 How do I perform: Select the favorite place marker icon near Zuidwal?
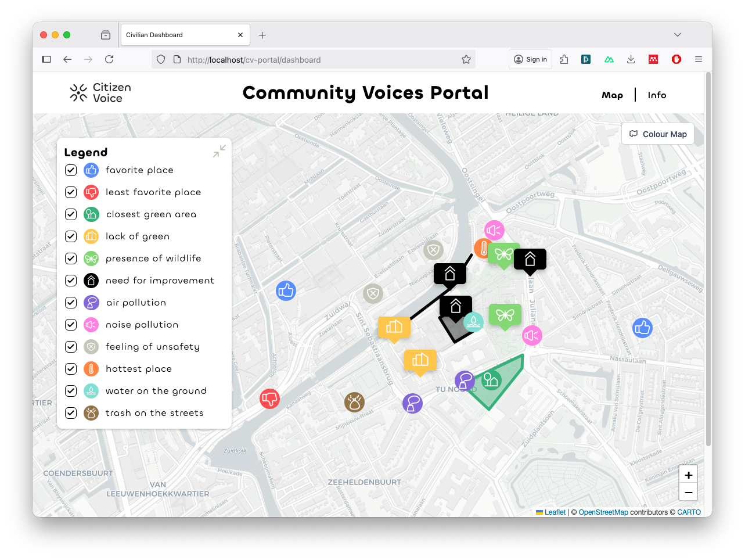point(286,290)
